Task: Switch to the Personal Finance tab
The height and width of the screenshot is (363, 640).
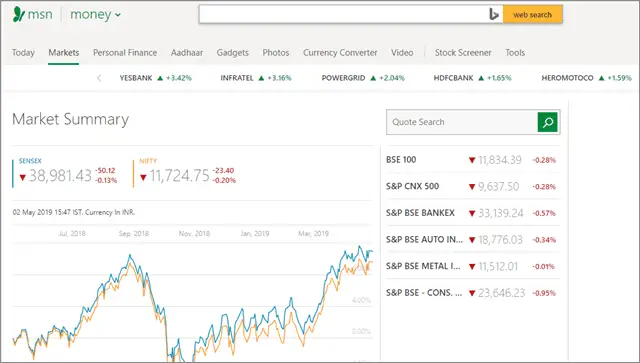Action: coord(125,53)
